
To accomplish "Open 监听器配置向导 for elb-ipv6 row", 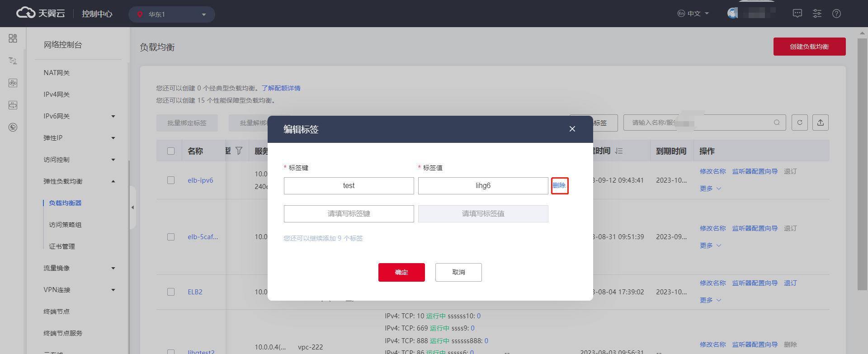I will [x=755, y=171].
